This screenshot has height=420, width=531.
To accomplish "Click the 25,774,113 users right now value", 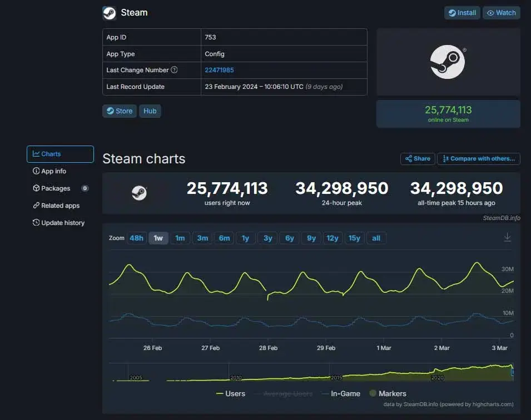I will coord(227,188).
